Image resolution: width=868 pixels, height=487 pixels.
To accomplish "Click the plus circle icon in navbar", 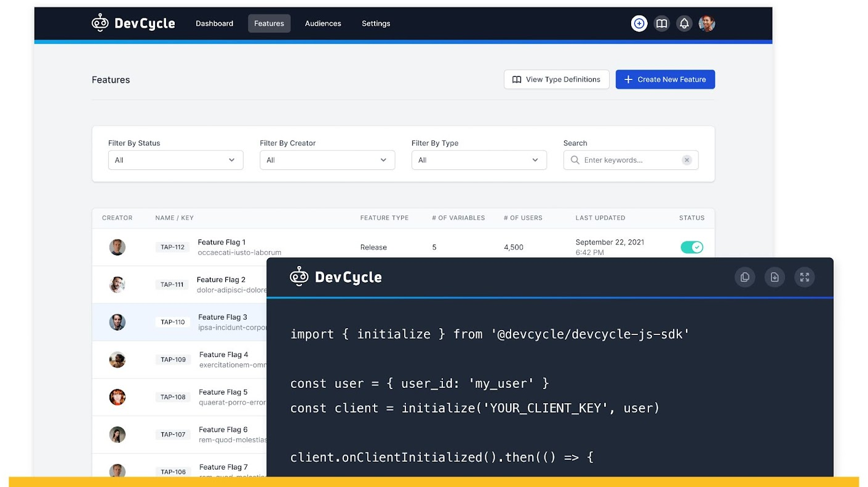I will click(639, 23).
